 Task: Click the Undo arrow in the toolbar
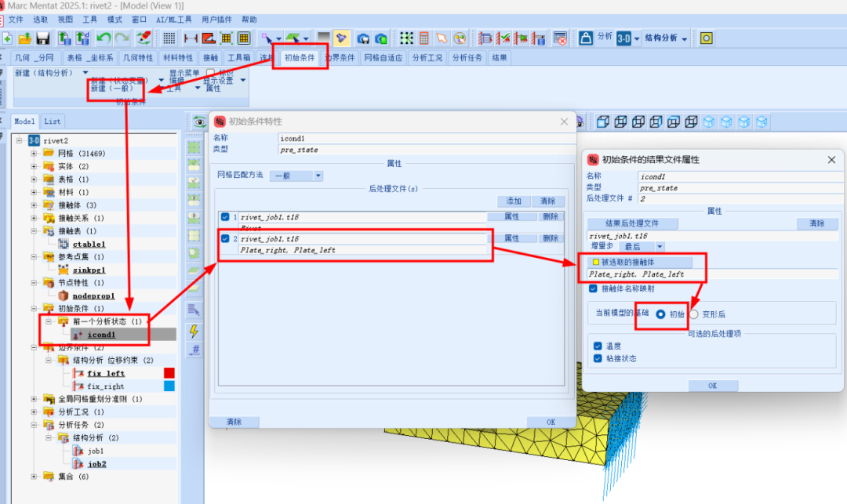(x=104, y=38)
